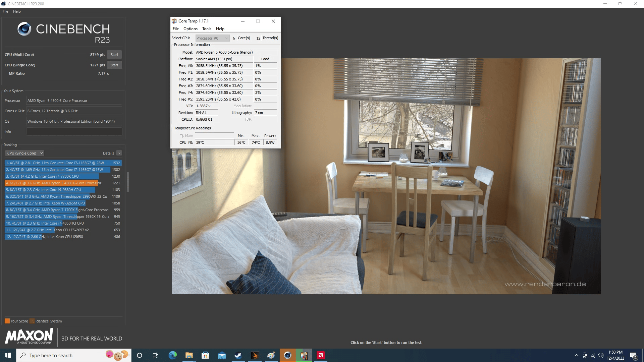This screenshot has height=362, width=644.
Task: Click the Cinebench Processor name field
Action: tap(74, 101)
